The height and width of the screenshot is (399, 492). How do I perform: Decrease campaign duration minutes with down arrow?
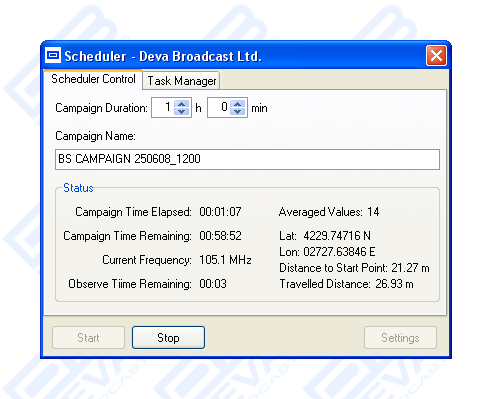coord(238,112)
